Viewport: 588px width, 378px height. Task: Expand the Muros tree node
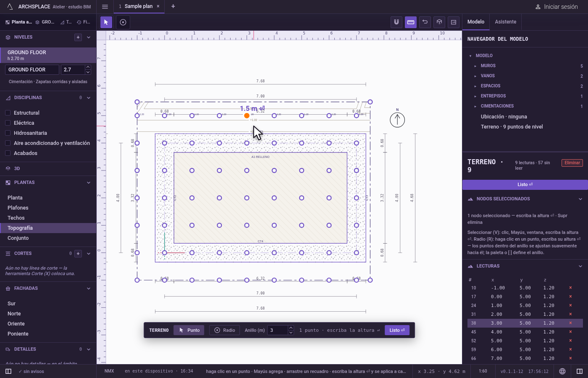475,66
